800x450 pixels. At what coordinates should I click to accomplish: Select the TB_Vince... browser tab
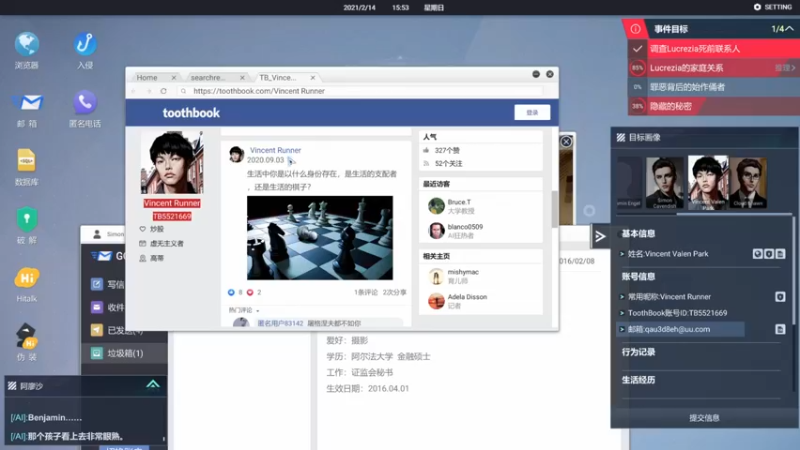(x=278, y=78)
